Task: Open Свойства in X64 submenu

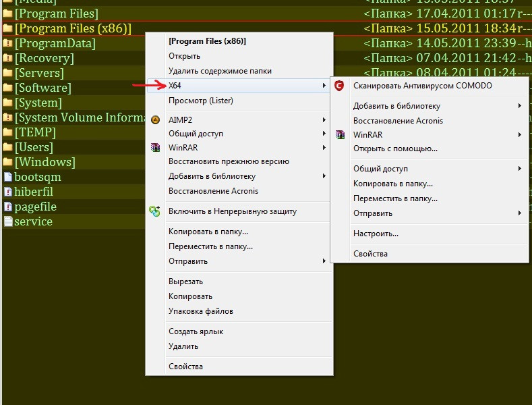Action: [x=370, y=254]
